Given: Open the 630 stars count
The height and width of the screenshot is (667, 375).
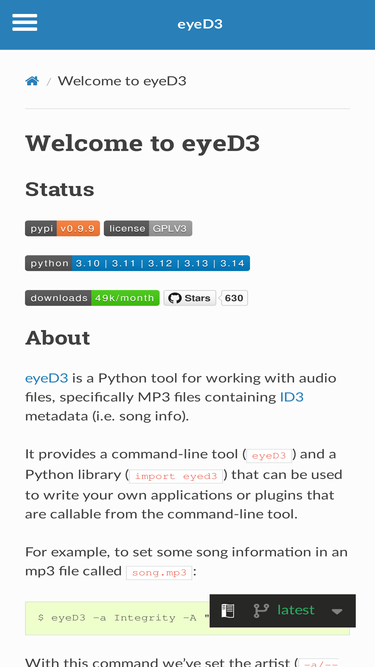Looking at the screenshot, I should tap(234, 298).
